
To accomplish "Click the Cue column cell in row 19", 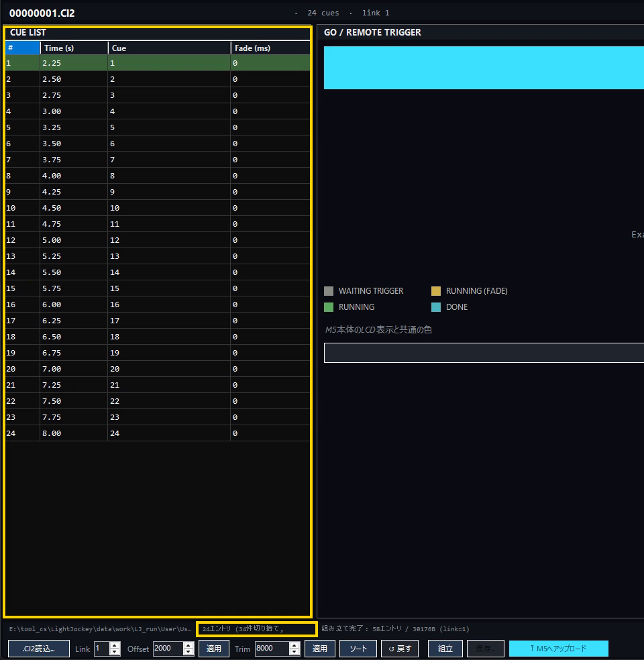I will click(169, 353).
